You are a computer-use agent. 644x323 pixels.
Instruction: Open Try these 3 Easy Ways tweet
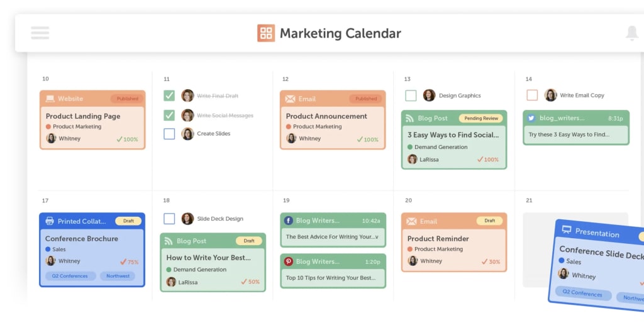pyautogui.click(x=569, y=134)
